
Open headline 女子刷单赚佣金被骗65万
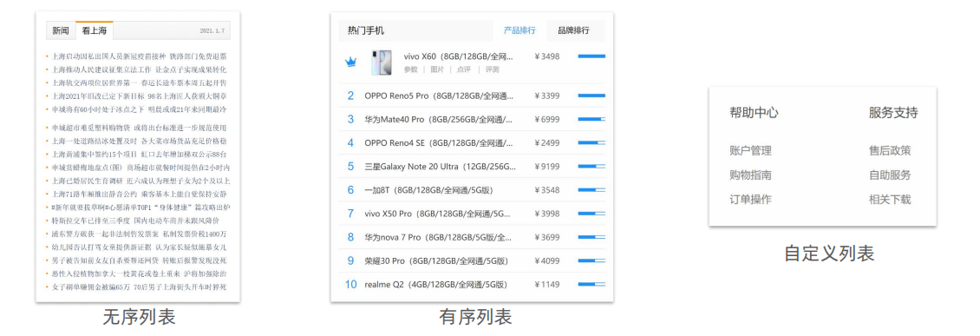click(x=90, y=287)
